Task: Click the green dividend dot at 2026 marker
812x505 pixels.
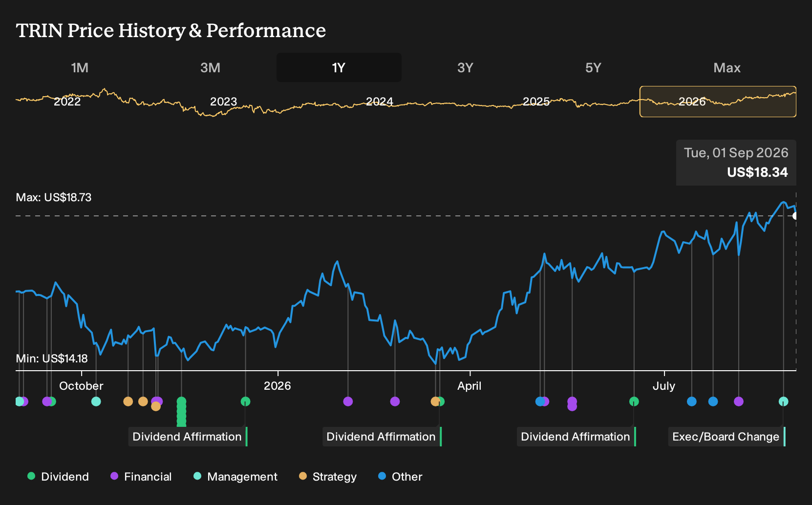Action: click(245, 401)
